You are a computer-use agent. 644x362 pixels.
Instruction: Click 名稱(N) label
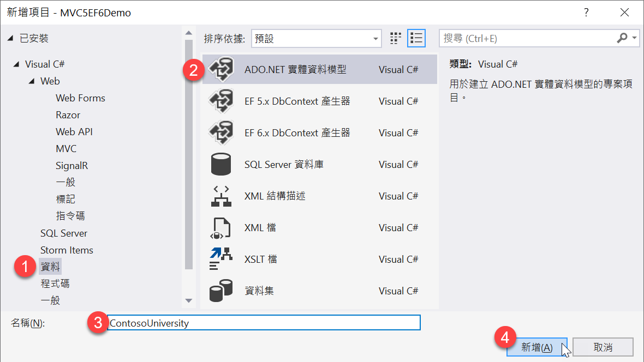click(x=28, y=323)
